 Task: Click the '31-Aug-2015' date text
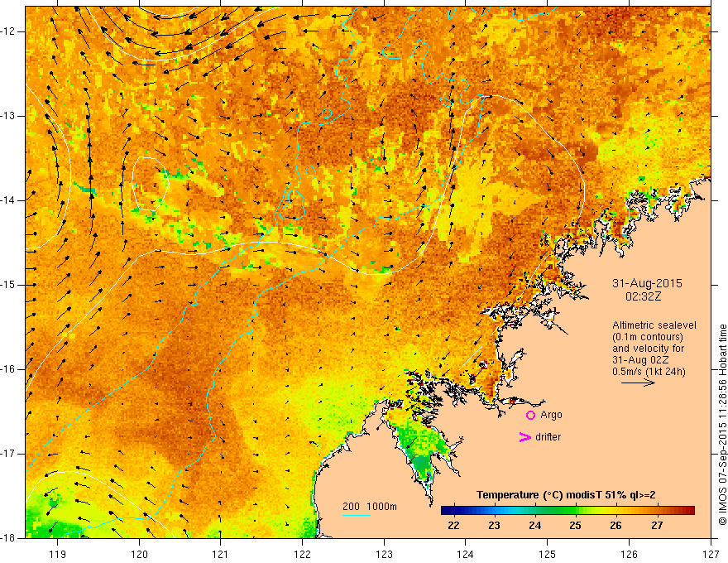(x=647, y=283)
